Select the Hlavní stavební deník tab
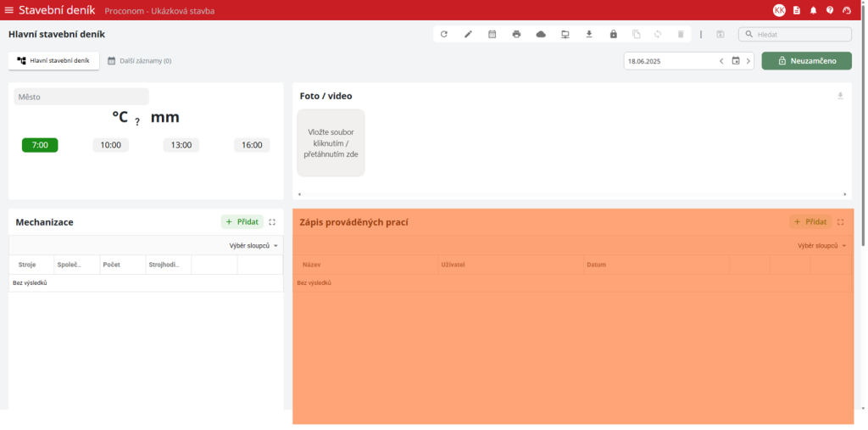The width and height of the screenshot is (868, 430). click(53, 61)
